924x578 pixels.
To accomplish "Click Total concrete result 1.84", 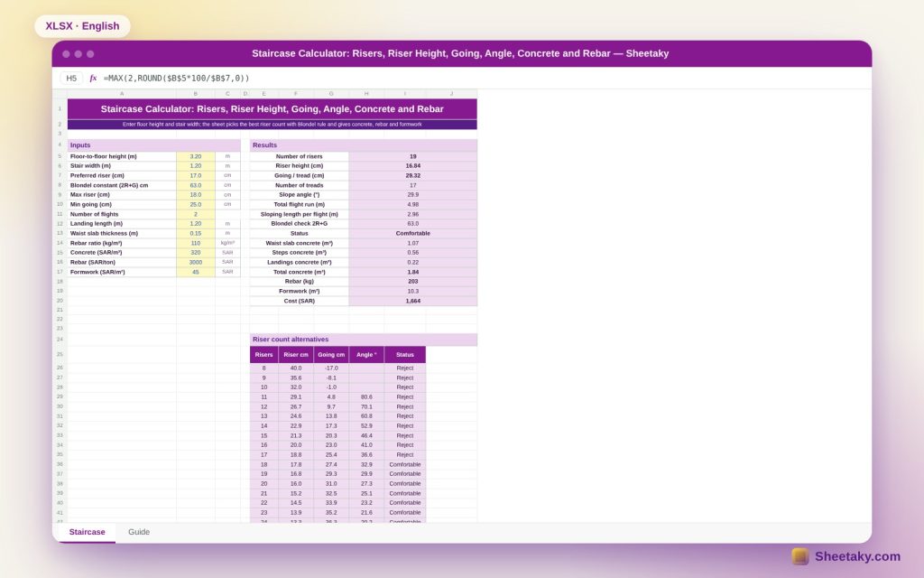I will point(413,272).
